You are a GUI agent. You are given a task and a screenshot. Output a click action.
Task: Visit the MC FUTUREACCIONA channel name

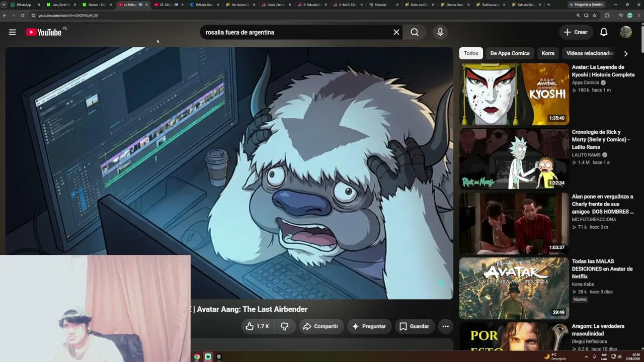(594, 220)
